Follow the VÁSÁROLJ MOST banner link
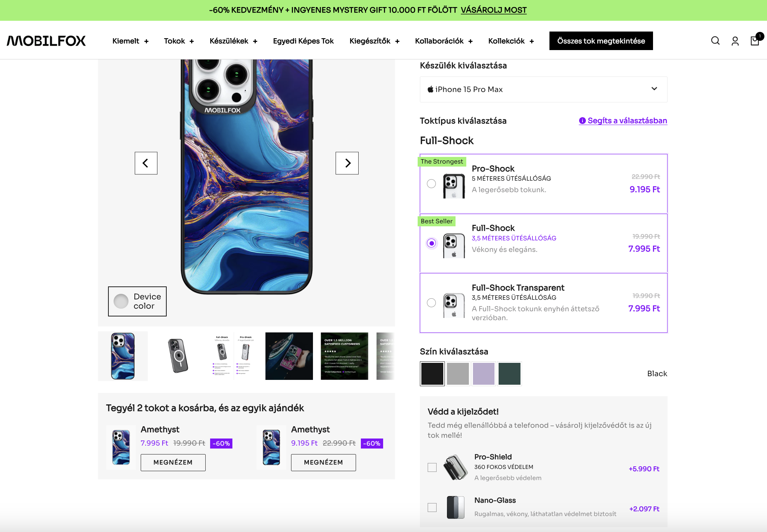The height and width of the screenshot is (532, 767). click(493, 10)
